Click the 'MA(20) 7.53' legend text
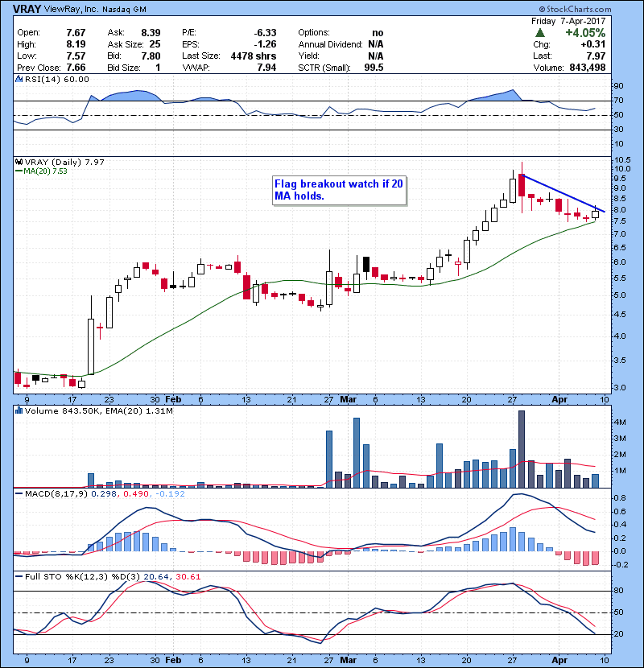644x668 pixels. [x=45, y=171]
